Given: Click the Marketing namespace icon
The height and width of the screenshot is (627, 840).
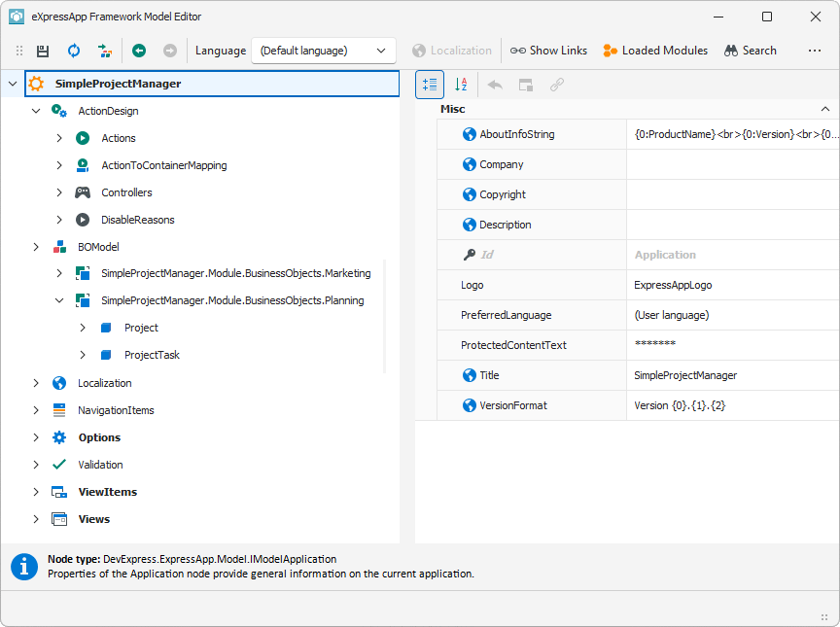Looking at the screenshot, I should [83, 273].
